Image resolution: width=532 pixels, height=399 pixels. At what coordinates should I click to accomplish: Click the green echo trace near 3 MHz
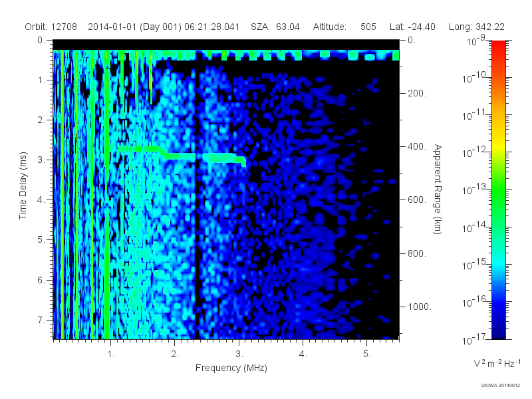click(x=224, y=158)
